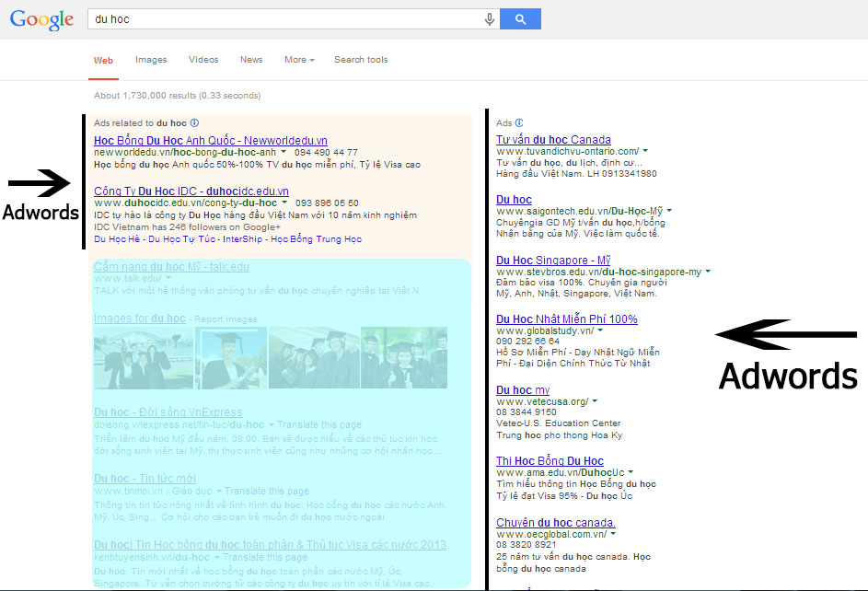Open result 'Du hoc| Tin Học bổng du học toàn phần'

point(270,545)
